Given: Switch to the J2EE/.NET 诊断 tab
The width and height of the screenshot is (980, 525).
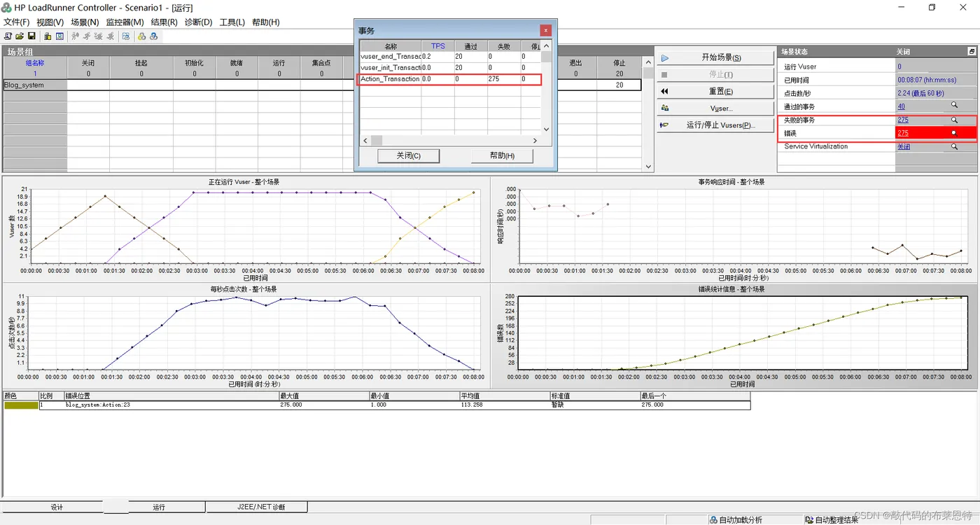Looking at the screenshot, I should click(x=256, y=507).
